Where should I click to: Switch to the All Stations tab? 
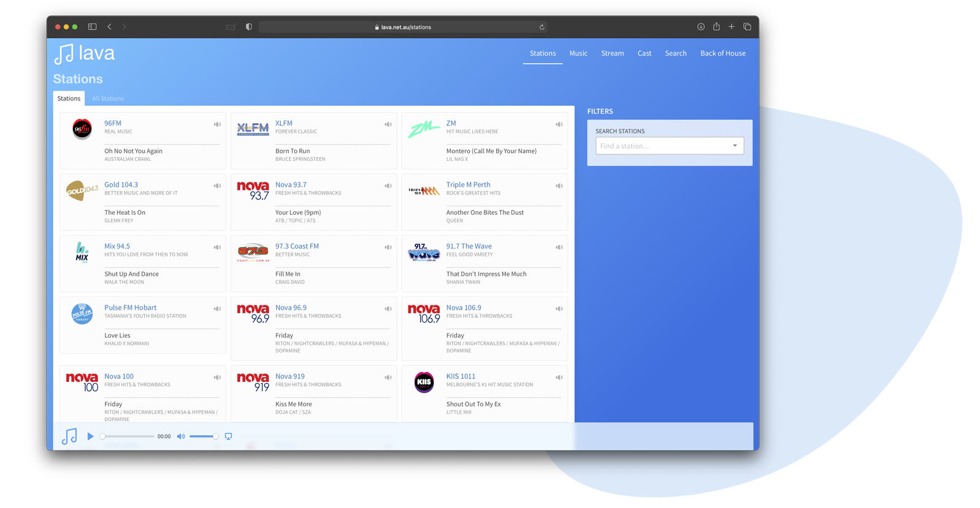point(108,99)
